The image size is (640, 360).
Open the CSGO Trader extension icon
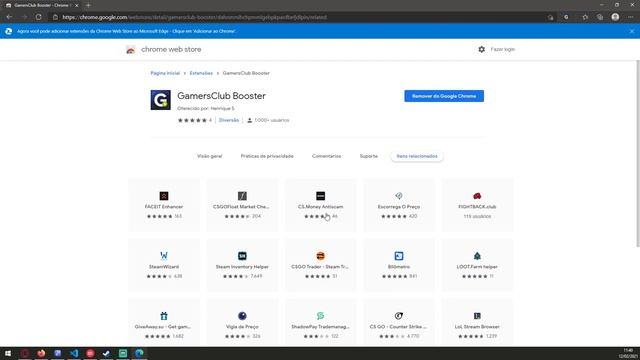click(320, 256)
